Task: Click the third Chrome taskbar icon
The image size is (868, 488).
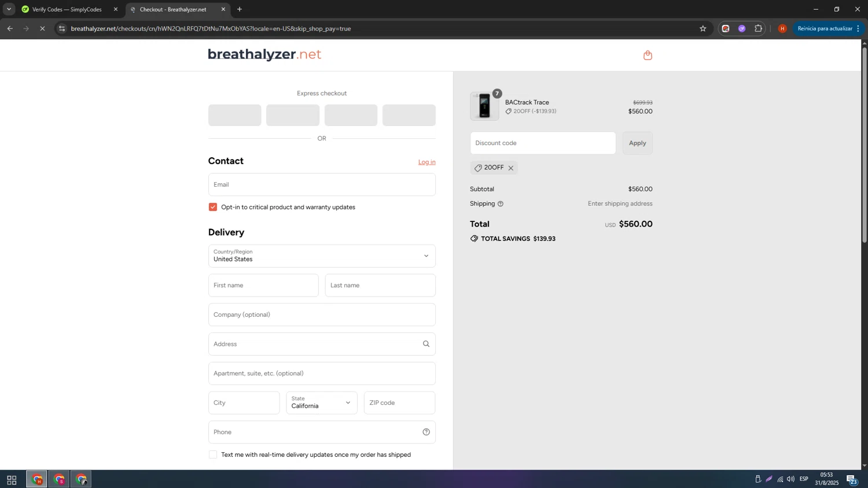Action: tap(81, 479)
